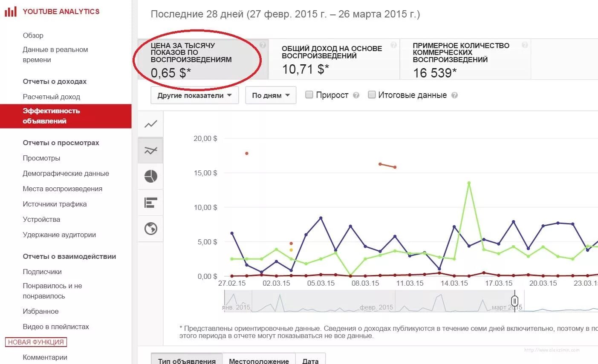Select the Общий доход на основе воспроизведений card

(335, 59)
